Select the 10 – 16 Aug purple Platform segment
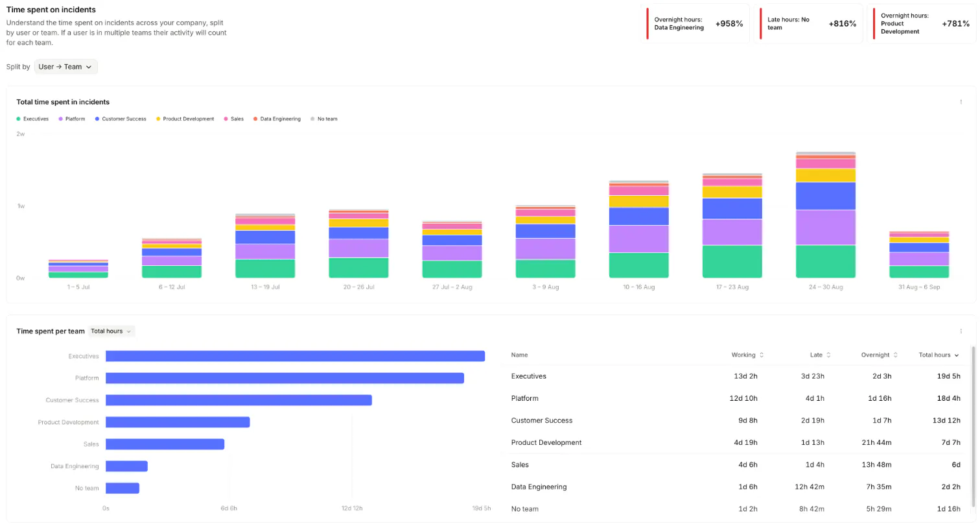Screen dimensions: 980x524 coord(639,239)
